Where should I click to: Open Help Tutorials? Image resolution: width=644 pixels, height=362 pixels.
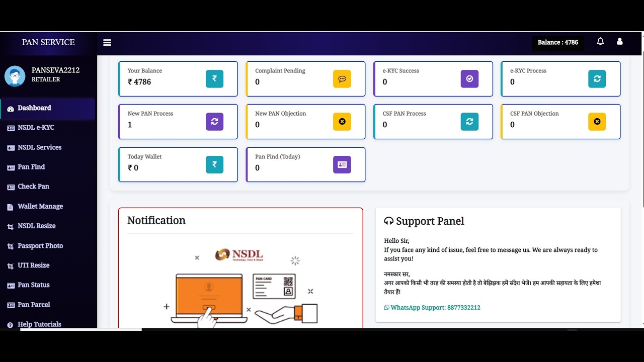[x=48, y=324]
